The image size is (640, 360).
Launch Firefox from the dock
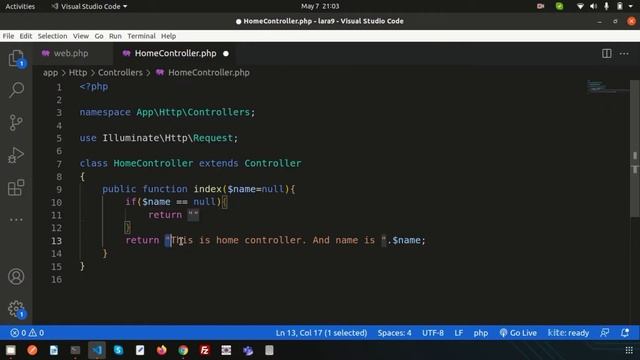[162, 350]
